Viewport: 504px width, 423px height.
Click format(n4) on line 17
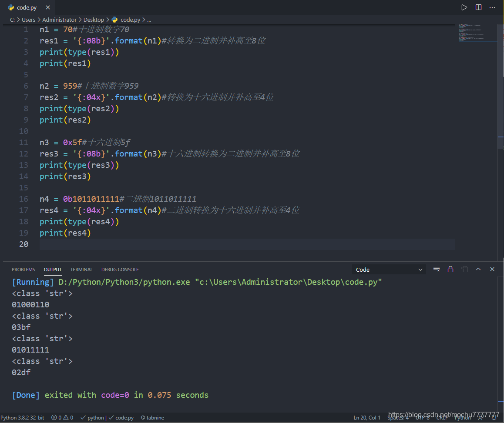[x=138, y=210]
